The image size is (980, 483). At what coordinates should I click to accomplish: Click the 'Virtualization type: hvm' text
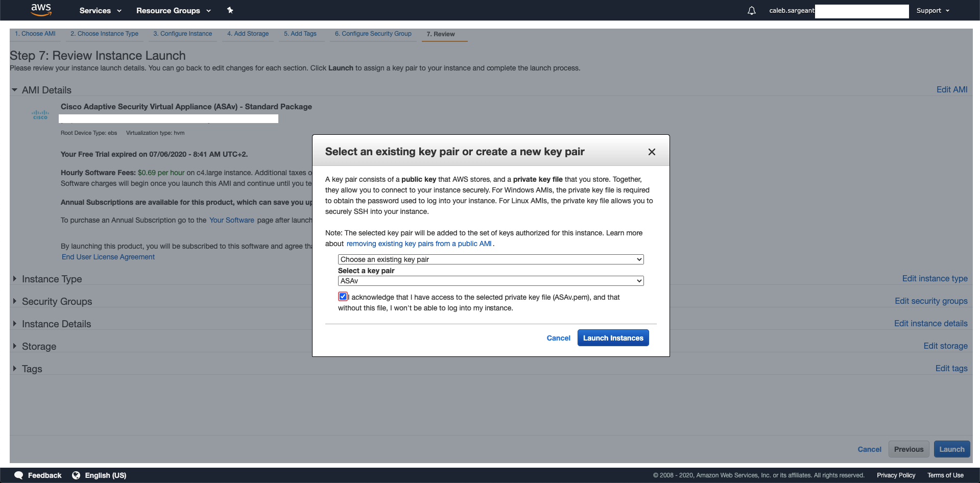pos(155,133)
